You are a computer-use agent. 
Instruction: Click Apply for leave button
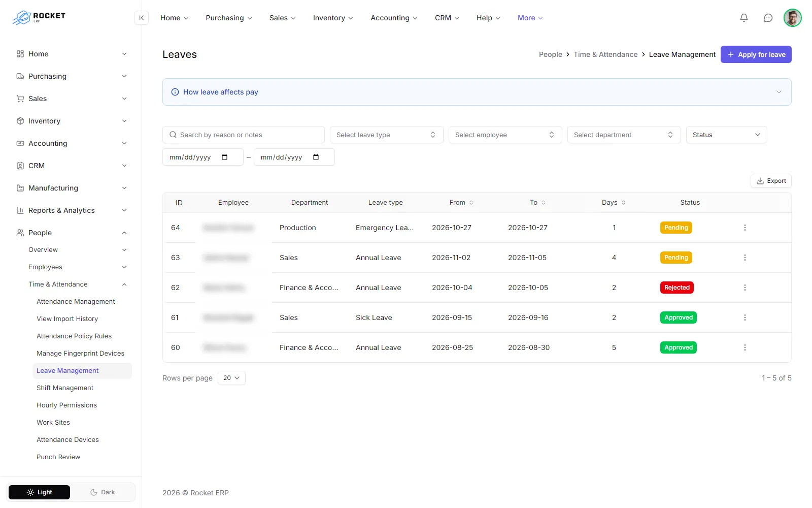[x=756, y=54]
